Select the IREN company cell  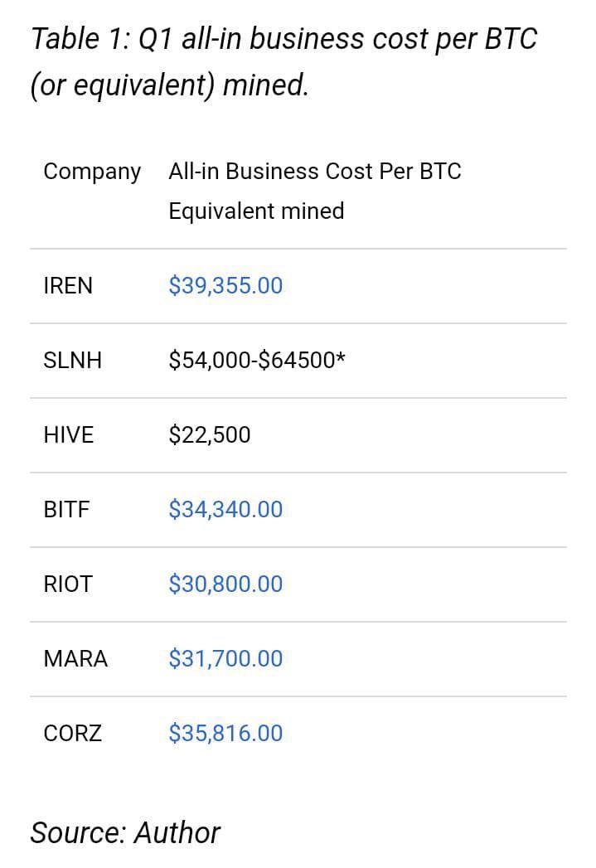(68, 286)
